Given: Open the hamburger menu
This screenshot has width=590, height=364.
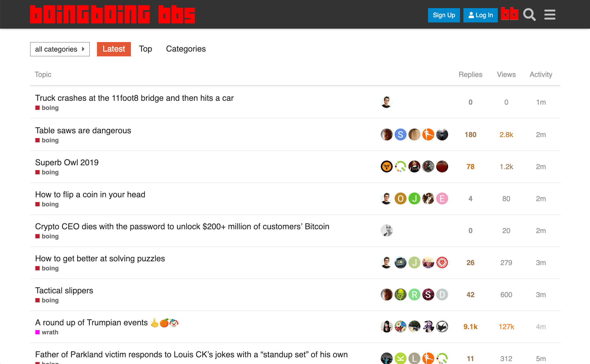Looking at the screenshot, I should coord(550,14).
